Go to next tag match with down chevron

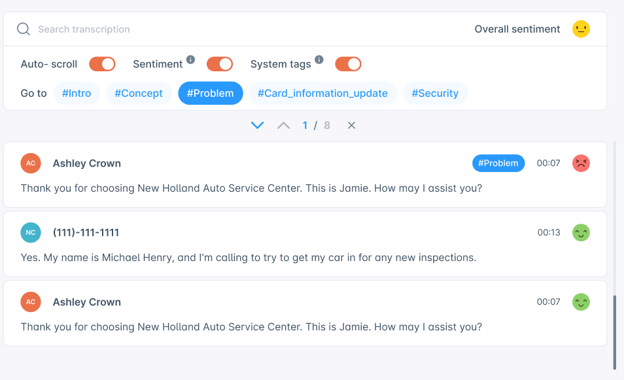coord(257,125)
